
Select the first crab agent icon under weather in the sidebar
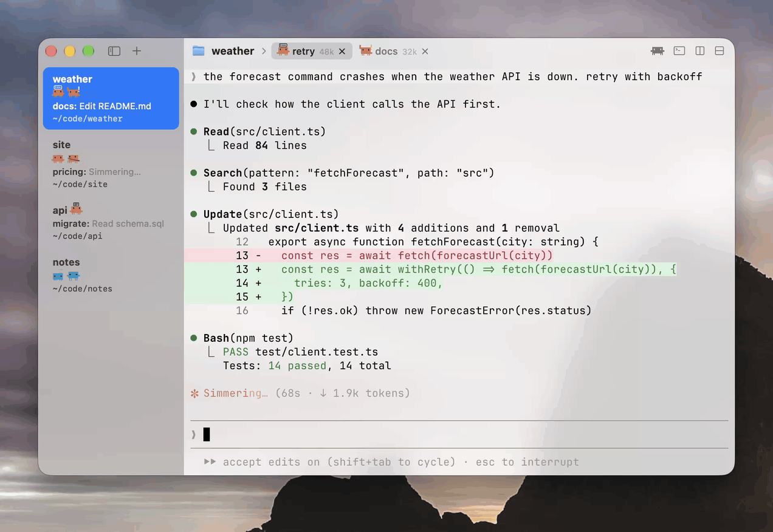pyautogui.click(x=58, y=92)
